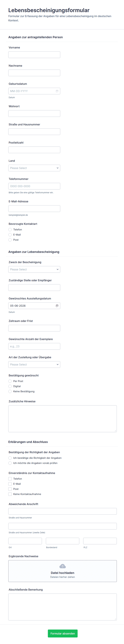Click the cloud upload icon

point(62,566)
